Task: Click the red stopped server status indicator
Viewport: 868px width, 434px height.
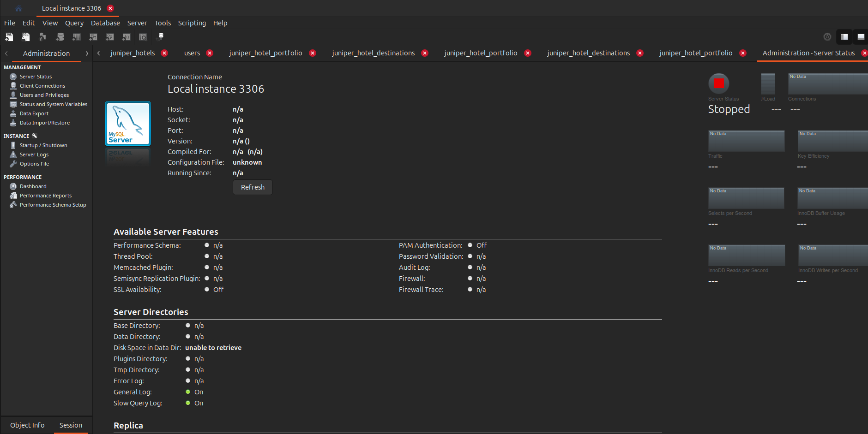Action: click(x=719, y=83)
